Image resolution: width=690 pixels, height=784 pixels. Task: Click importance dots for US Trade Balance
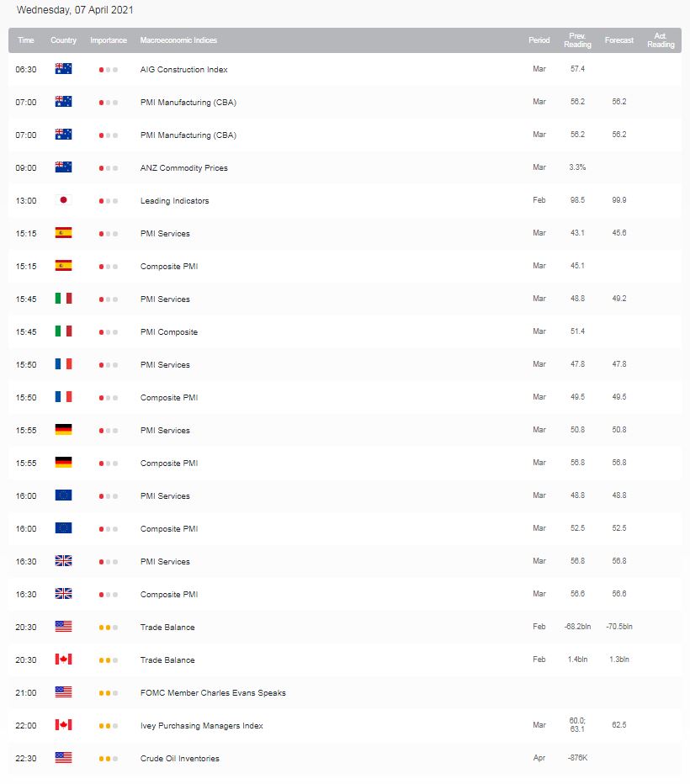(108, 628)
